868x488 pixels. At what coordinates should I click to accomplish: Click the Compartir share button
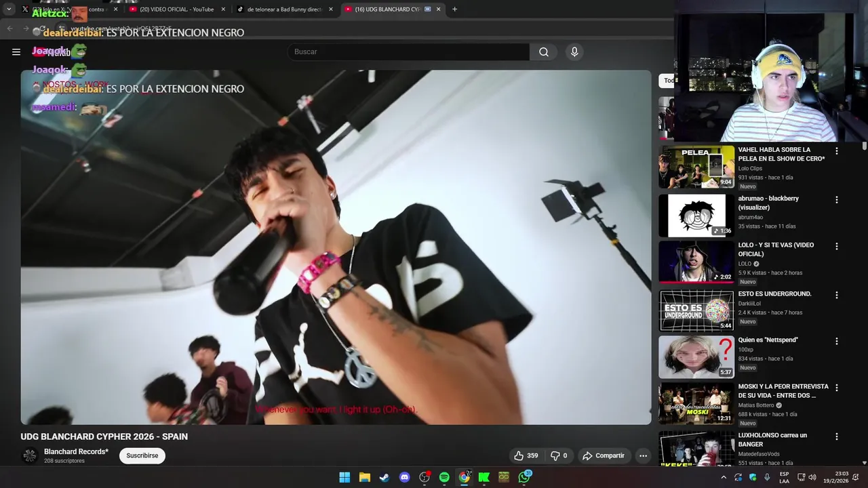click(604, 455)
